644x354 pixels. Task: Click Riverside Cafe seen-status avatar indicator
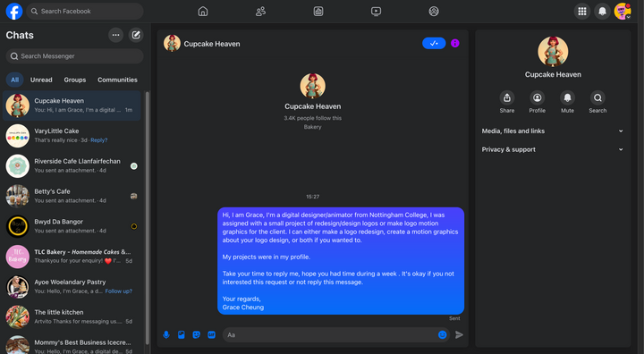pos(134,166)
